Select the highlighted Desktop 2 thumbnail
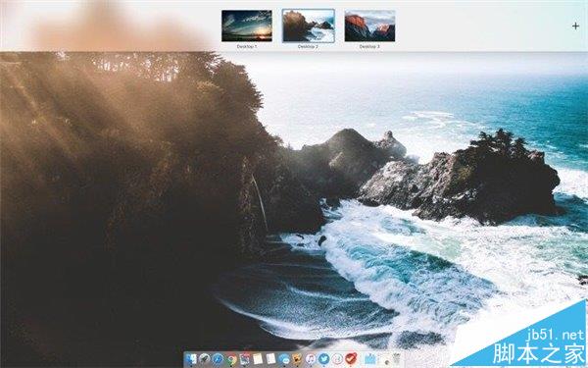The width and height of the screenshot is (588, 368). tap(309, 26)
